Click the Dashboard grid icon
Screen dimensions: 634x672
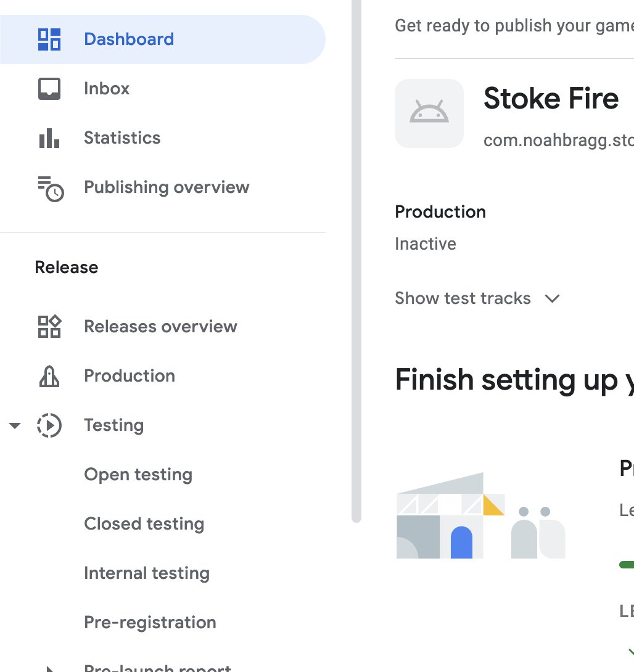tap(49, 39)
